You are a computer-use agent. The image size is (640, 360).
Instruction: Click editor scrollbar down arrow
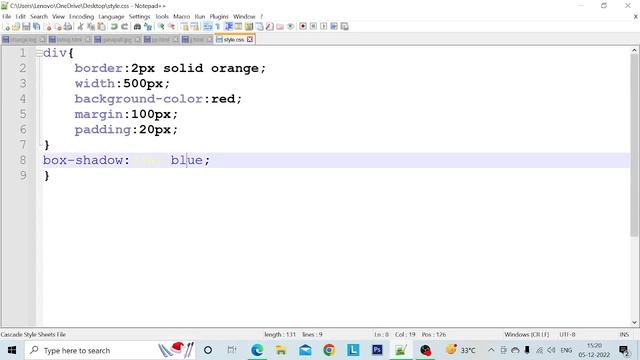click(x=634, y=322)
